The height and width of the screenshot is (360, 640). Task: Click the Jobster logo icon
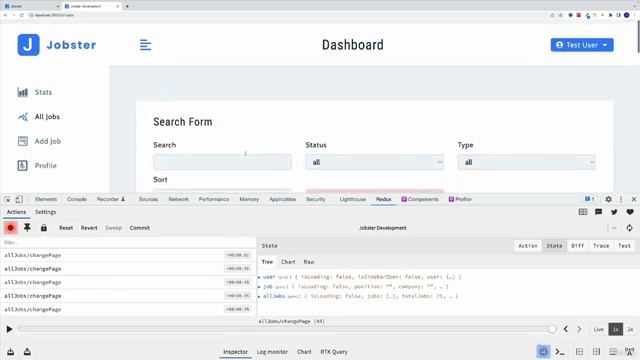[28, 44]
